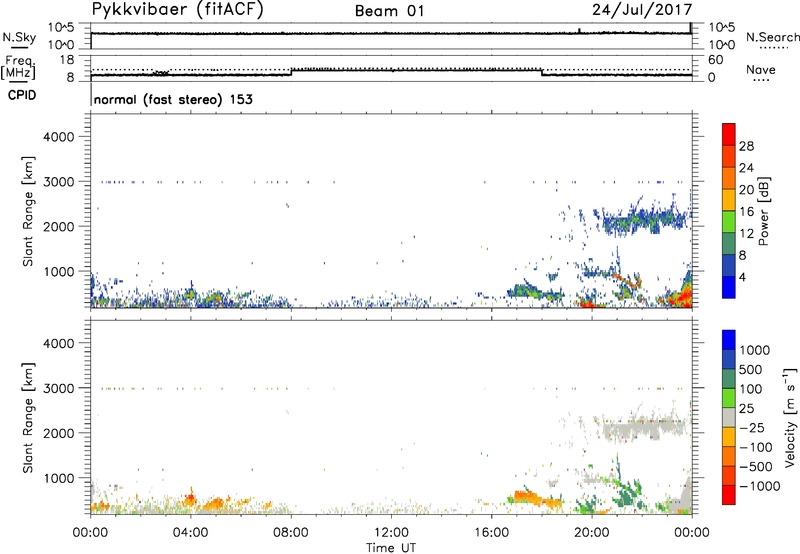Click the '20:00' time axis tick label
The width and height of the screenshot is (800, 554).
click(591, 533)
